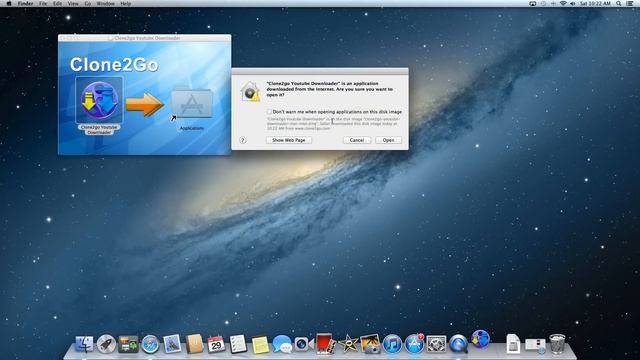Open System Preferences gear in the Dock
The width and height of the screenshot is (640, 360).
436,344
